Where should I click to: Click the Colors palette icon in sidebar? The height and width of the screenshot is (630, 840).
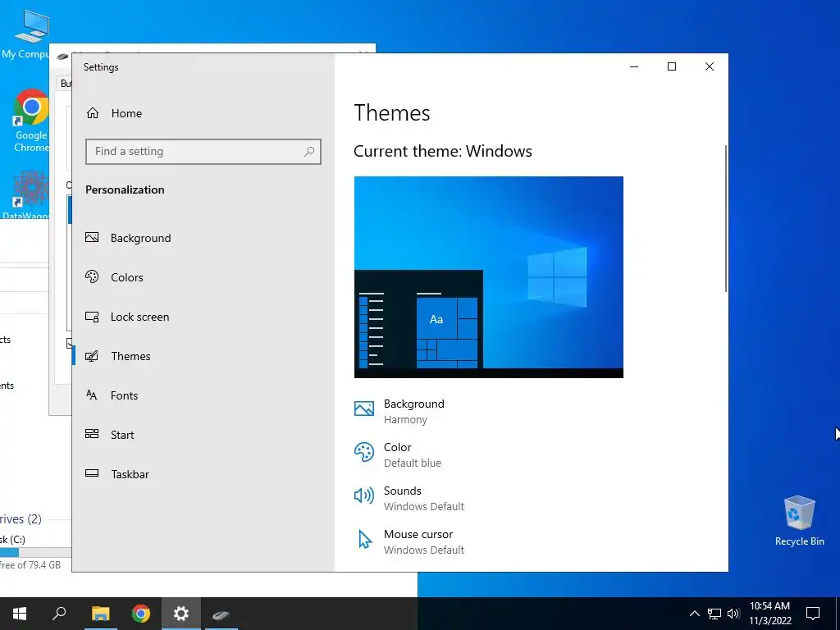pyautogui.click(x=92, y=276)
